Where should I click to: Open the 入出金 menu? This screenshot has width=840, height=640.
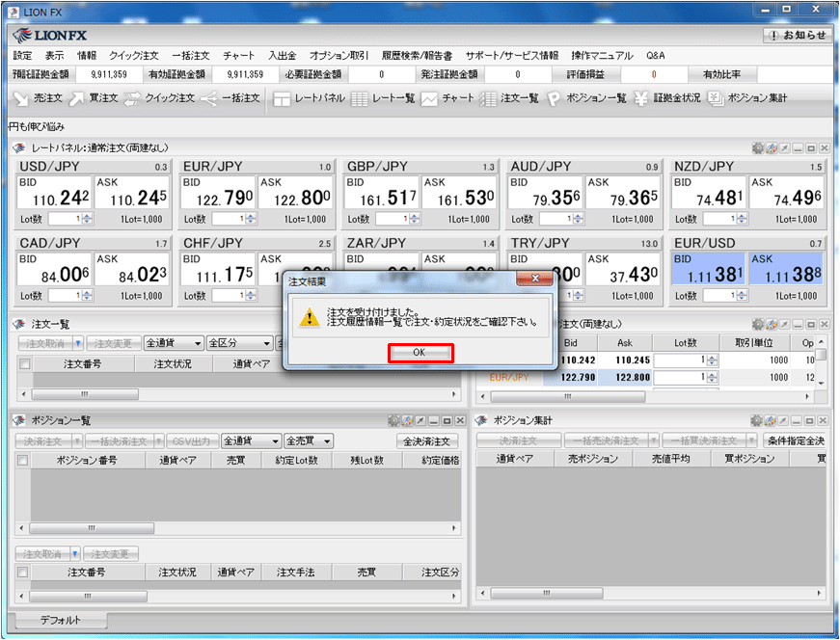click(283, 56)
